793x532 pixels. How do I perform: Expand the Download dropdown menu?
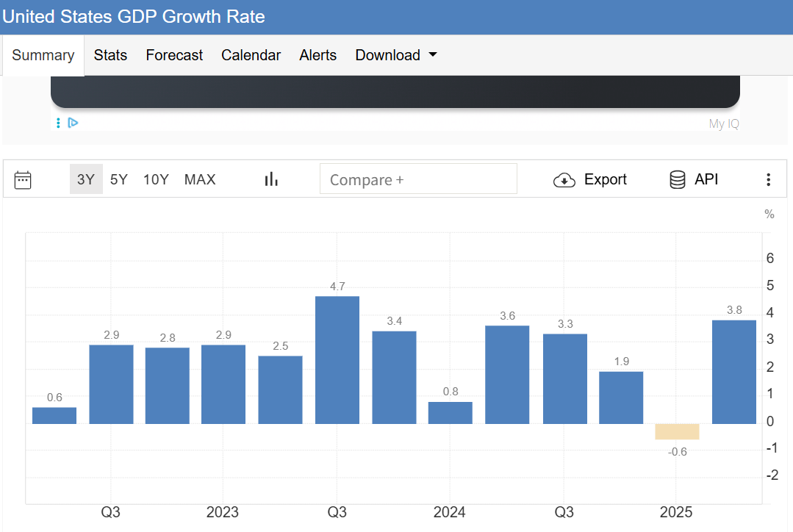click(x=395, y=55)
